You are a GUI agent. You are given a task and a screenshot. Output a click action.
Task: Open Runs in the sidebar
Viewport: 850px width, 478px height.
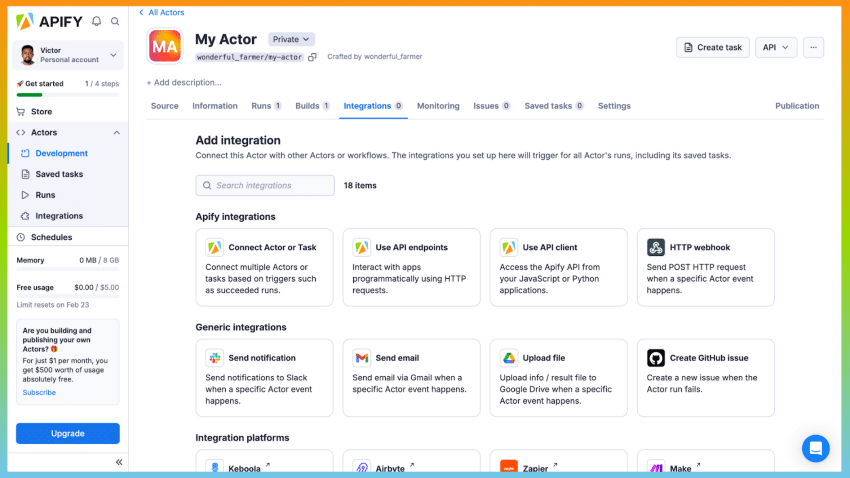[68, 195]
